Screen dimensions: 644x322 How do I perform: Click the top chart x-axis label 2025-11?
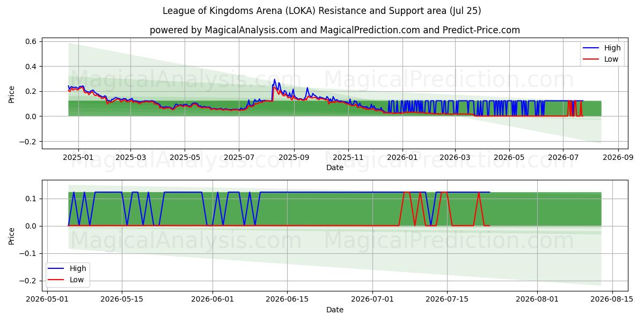point(348,158)
